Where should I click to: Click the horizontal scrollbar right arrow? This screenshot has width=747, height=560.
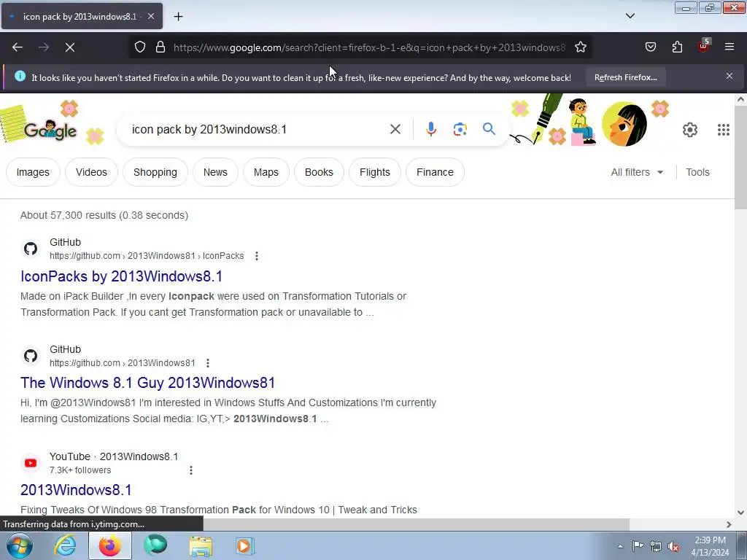tap(729, 524)
